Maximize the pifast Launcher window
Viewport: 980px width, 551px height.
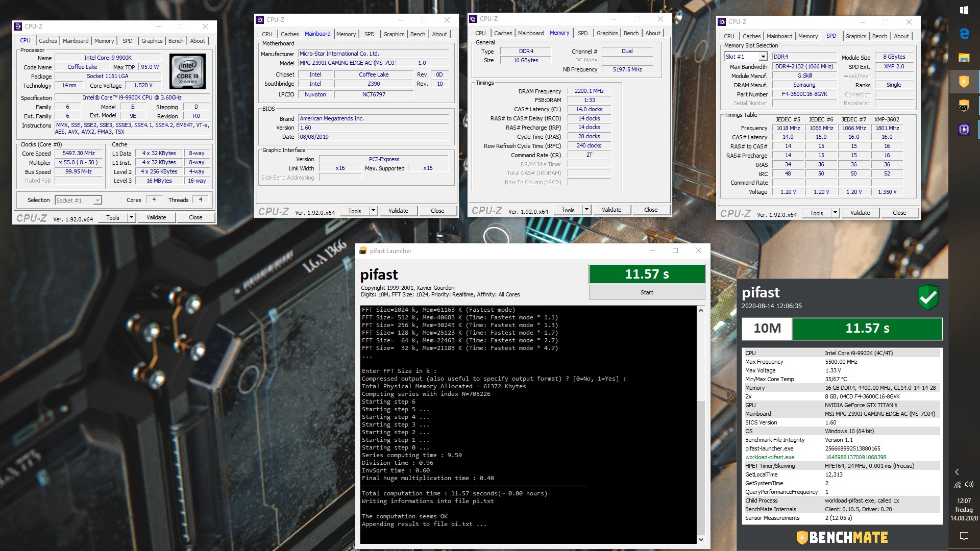coord(675,251)
